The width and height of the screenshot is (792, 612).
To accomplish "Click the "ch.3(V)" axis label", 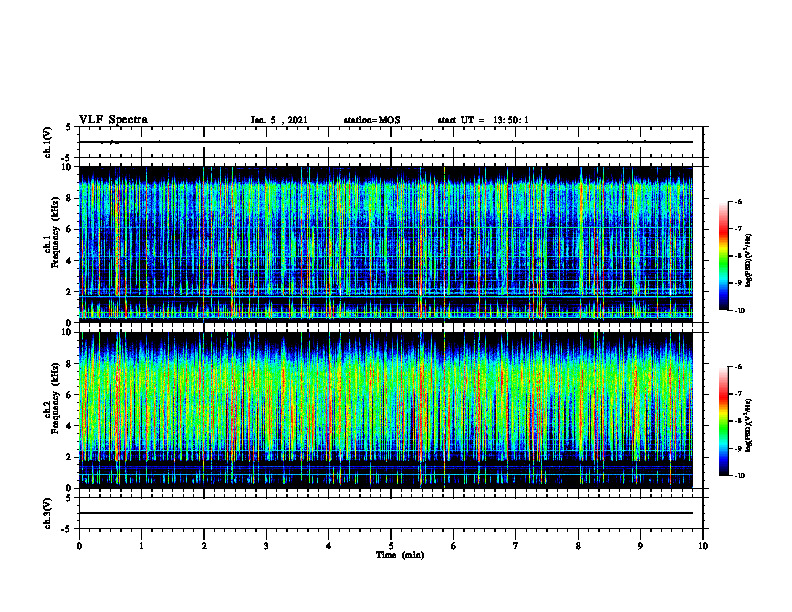I will [48, 513].
